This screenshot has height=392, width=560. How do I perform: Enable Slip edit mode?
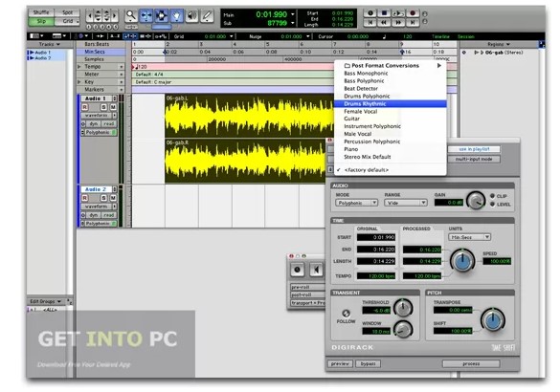coord(41,21)
